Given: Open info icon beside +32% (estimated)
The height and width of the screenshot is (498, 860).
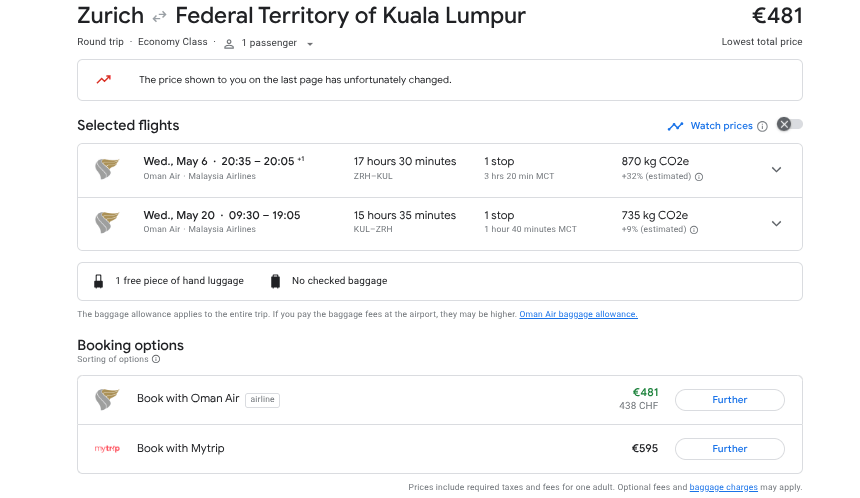Looking at the screenshot, I should [699, 177].
